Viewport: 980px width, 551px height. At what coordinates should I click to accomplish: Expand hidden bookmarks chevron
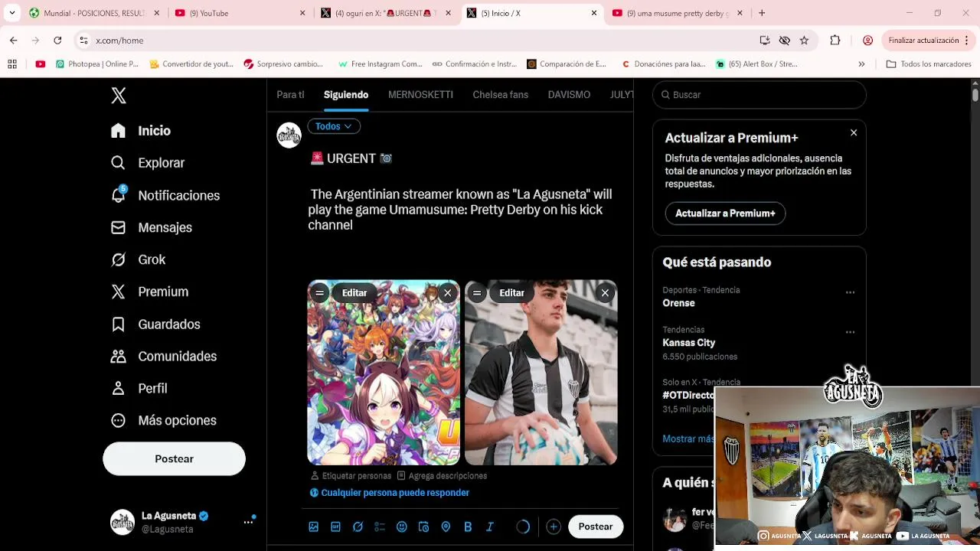(861, 64)
